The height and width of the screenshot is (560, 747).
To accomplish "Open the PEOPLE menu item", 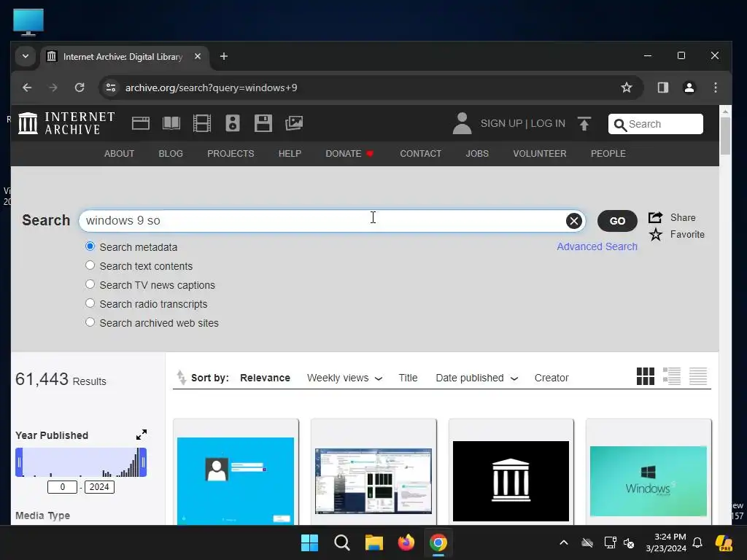I will 608,154.
